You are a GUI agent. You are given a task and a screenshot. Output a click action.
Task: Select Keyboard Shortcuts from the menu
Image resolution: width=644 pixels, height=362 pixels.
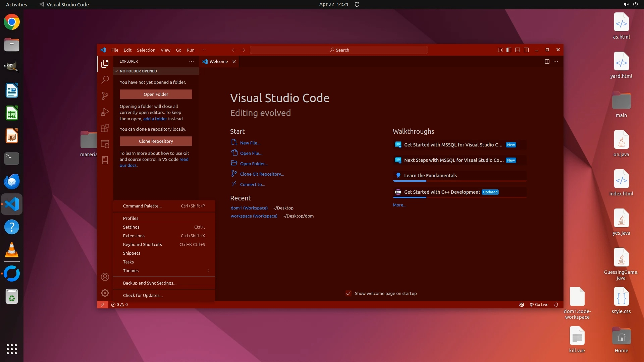coord(143,244)
